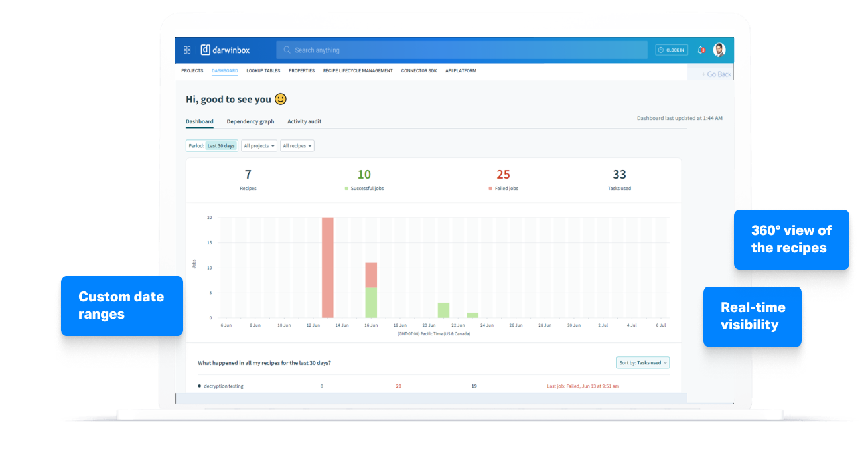Toggle the smiley emoji in the greeting

coord(281,98)
